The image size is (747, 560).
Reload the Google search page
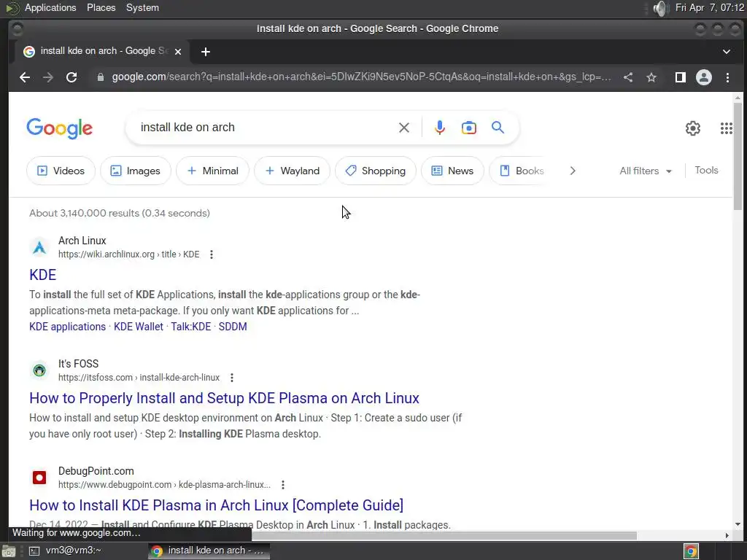click(x=71, y=77)
